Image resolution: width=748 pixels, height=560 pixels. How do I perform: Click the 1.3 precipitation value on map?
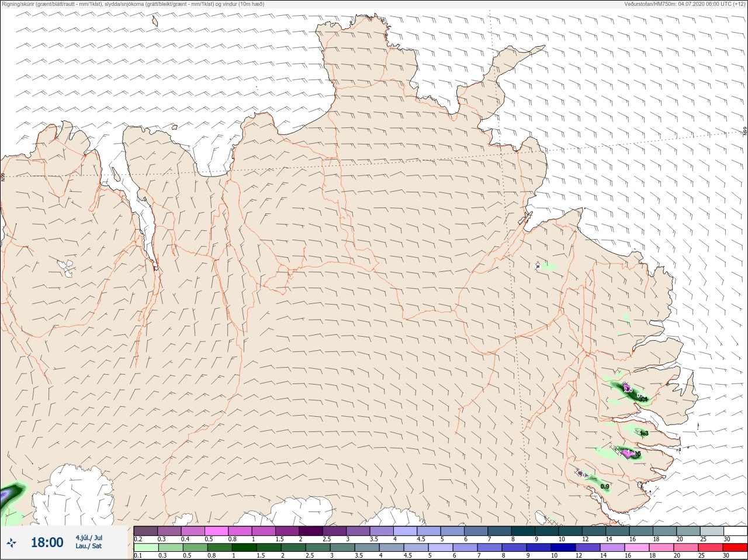point(643,433)
